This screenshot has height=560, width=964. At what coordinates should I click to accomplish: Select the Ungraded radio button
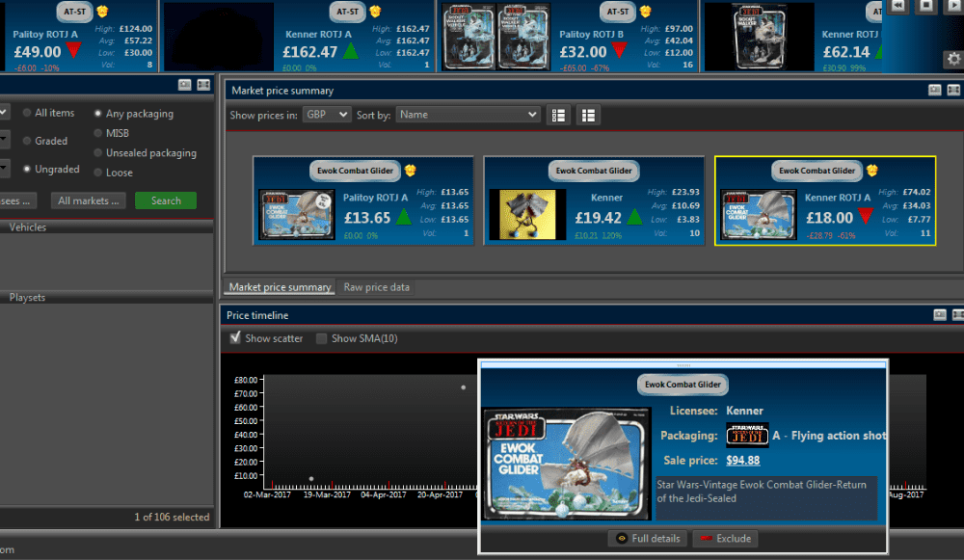pos(27,169)
